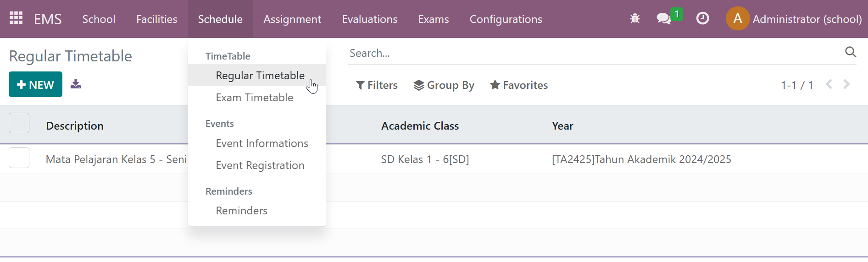Go to previous page arrow

[x=829, y=85]
